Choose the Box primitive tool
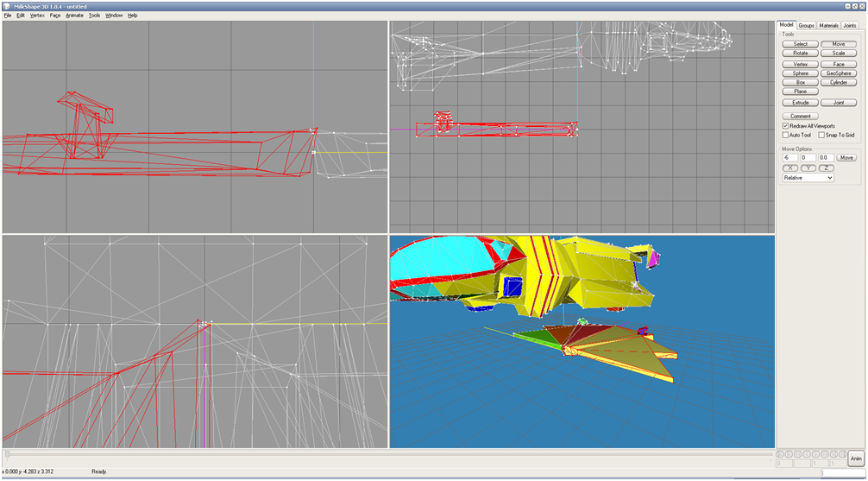Viewport: 868px width, 481px height. pyautogui.click(x=801, y=82)
